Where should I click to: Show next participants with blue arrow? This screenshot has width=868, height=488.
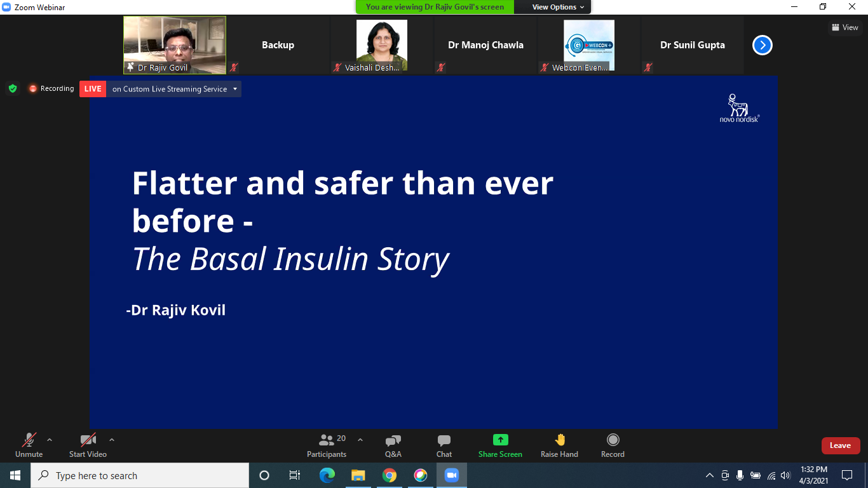pos(762,45)
